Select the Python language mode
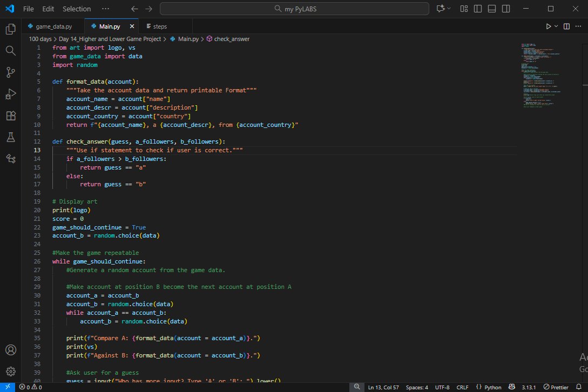The height and width of the screenshot is (392, 588). (x=493, y=387)
